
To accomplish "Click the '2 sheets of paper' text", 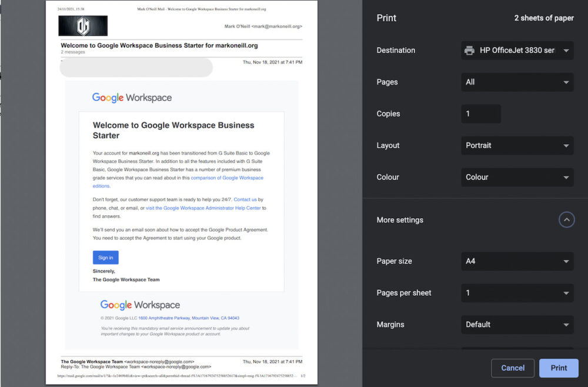I will 544,18.
